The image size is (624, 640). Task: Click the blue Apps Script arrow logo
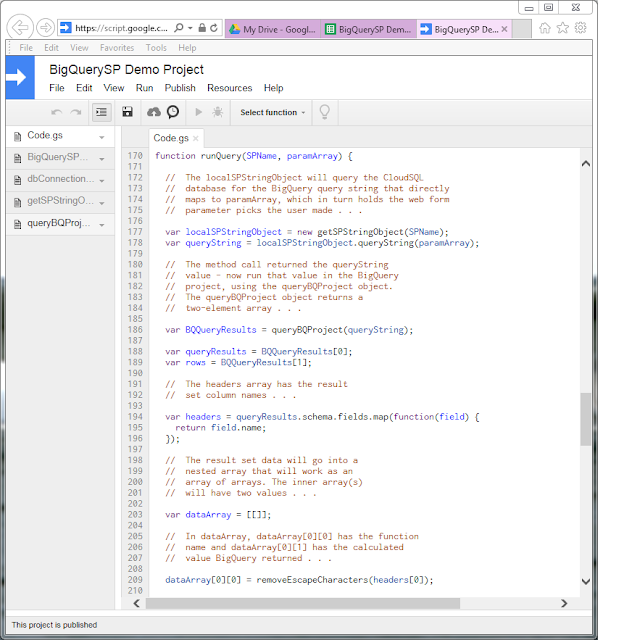click(x=20, y=78)
